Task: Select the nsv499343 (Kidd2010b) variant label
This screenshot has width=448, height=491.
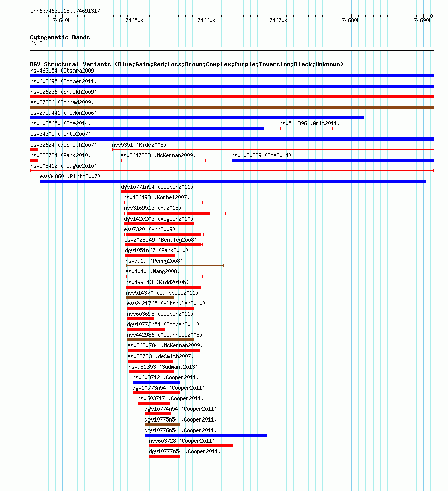Action: click(x=157, y=282)
